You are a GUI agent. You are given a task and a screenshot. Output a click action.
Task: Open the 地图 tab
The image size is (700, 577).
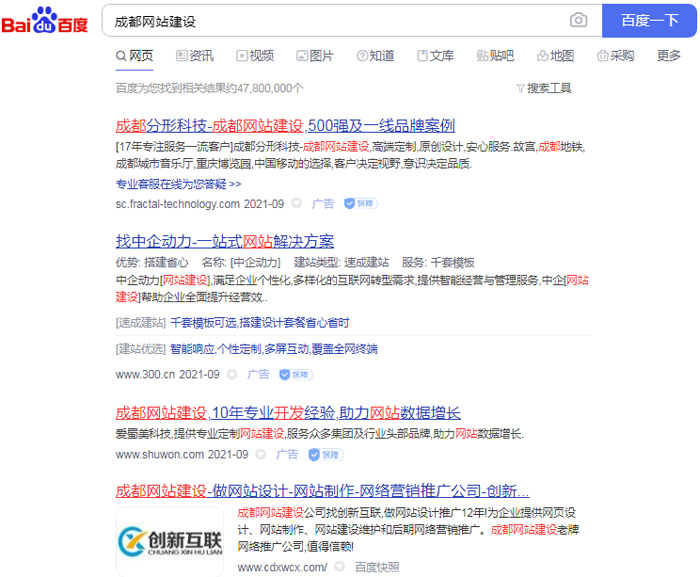click(555, 56)
